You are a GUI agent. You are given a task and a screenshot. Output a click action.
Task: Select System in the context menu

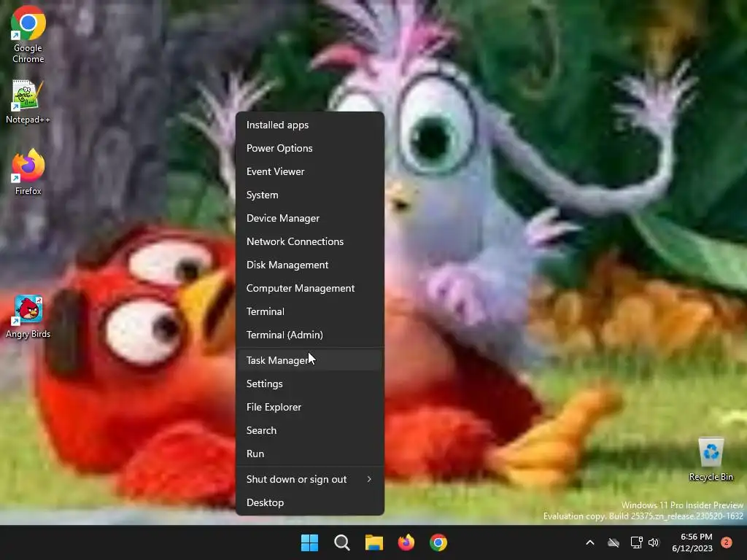[309, 195]
